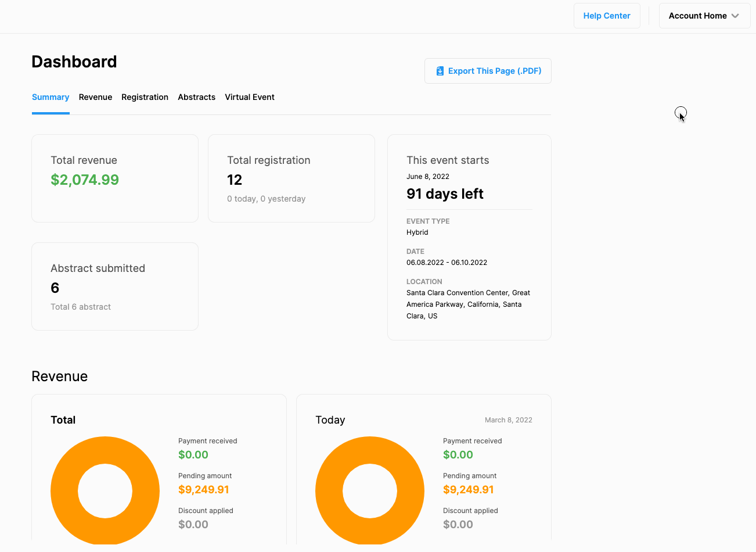Switch to the Summary tab
Image resolution: width=756 pixels, height=552 pixels.
pos(51,97)
